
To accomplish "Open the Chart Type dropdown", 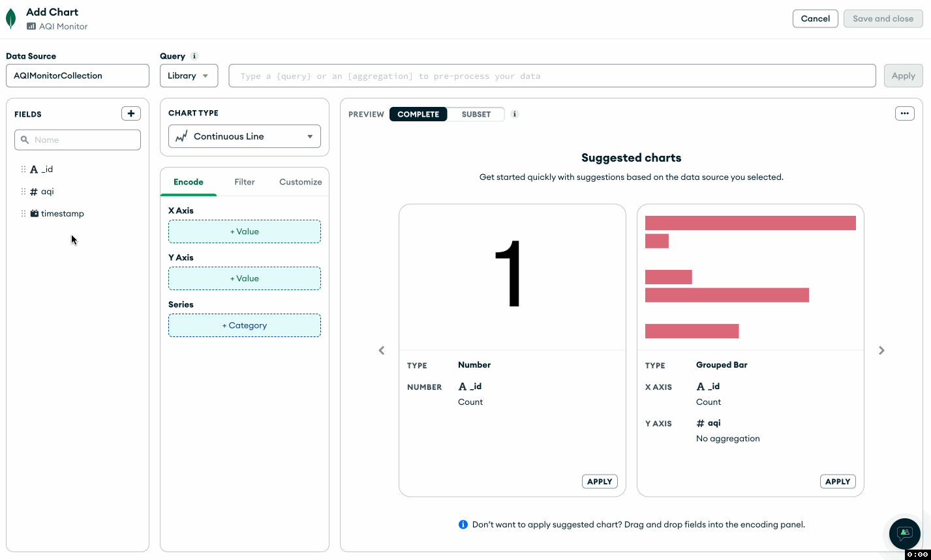I will point(245,136).
